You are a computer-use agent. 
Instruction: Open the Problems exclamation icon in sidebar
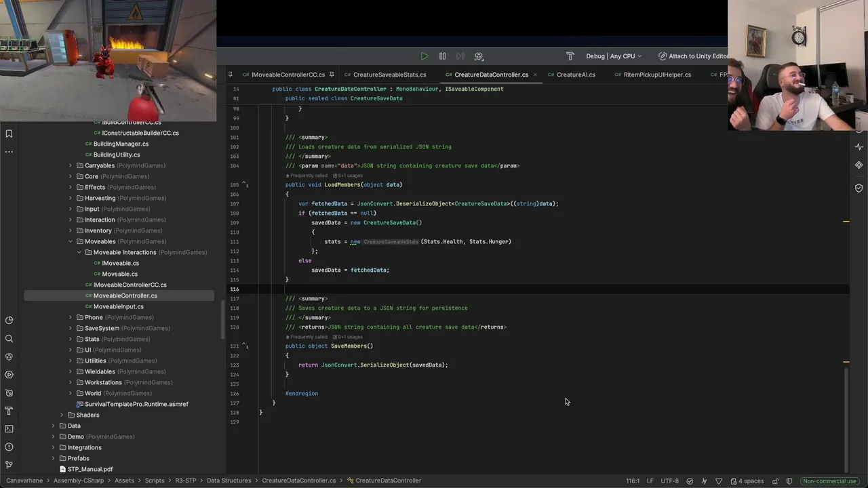click(9, 447)
